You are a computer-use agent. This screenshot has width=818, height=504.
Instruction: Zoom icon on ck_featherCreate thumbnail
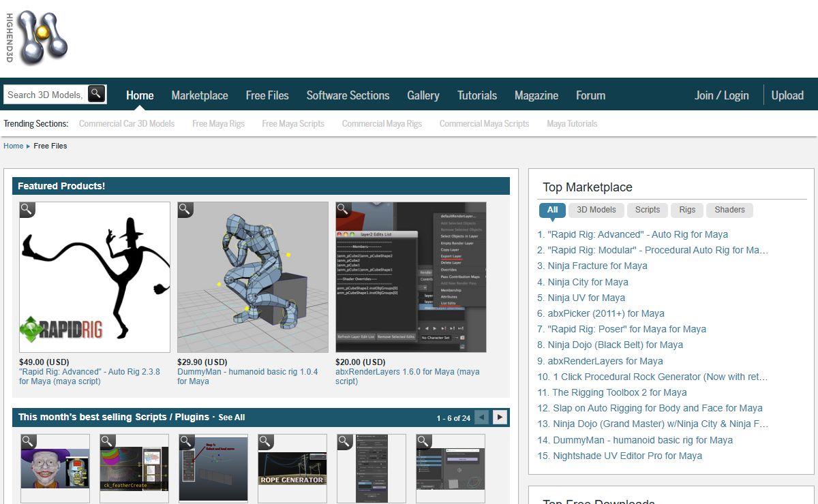[108, 442]
